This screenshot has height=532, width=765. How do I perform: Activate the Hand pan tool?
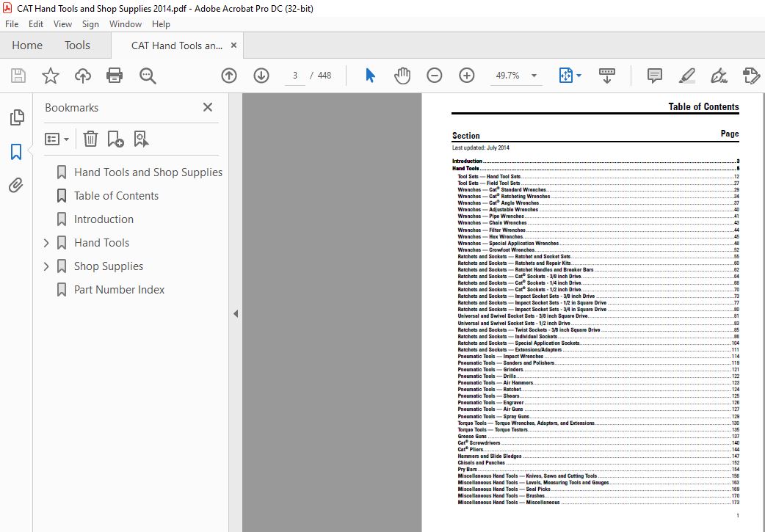(402, 76)
